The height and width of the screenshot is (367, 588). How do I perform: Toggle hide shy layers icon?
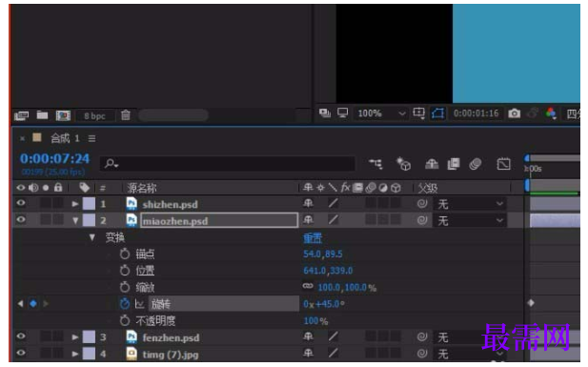432,164
